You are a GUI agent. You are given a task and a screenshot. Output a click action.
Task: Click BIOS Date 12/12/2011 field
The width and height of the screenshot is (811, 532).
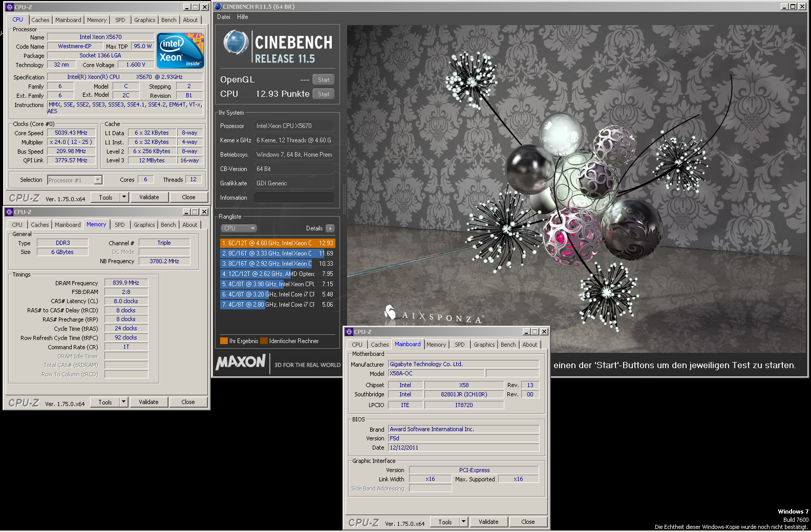pos(463,448)
